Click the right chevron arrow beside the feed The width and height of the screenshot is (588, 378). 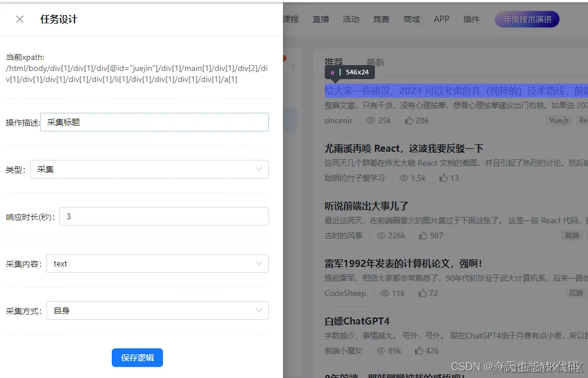[293, 66]
